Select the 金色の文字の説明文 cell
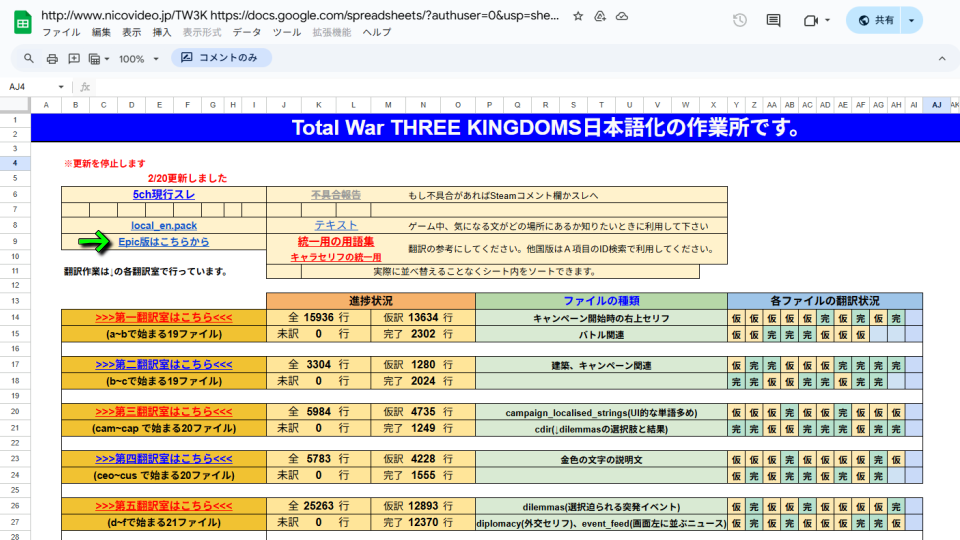Image resolution: width=960 pixels, height=540 pixels. pos(601,460)
